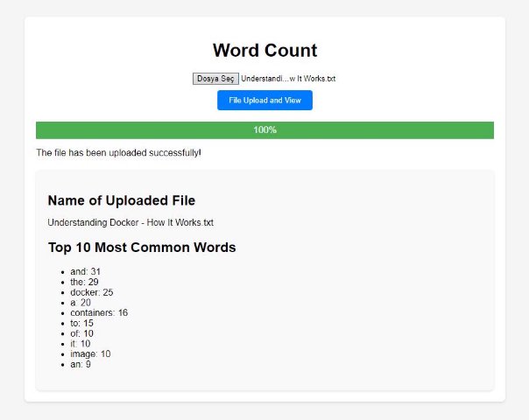Click the Word Count page title
The height and width of the screenshot is (420, 529).
[264, 51]
